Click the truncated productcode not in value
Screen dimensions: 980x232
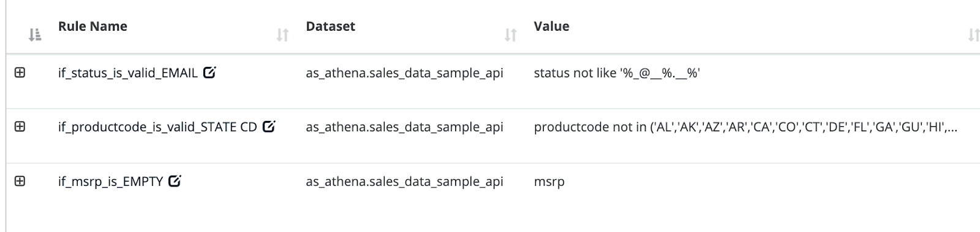point(745,128)
